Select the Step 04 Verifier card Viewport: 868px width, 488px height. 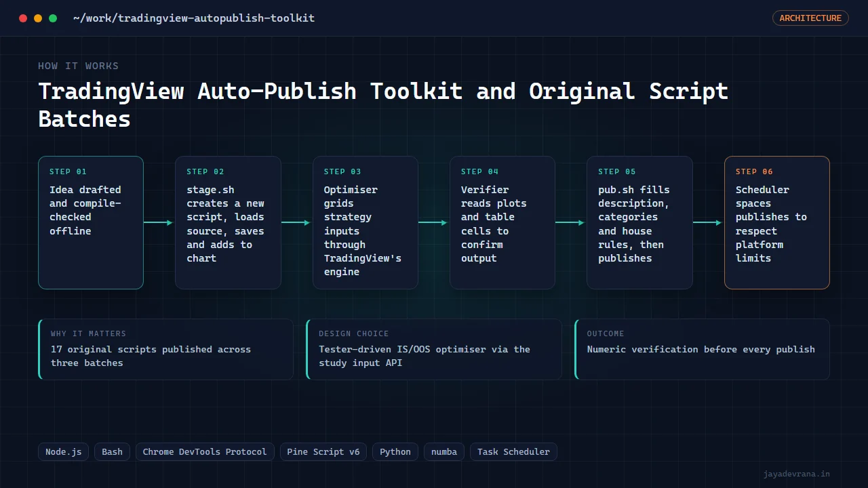coord(502,223)
